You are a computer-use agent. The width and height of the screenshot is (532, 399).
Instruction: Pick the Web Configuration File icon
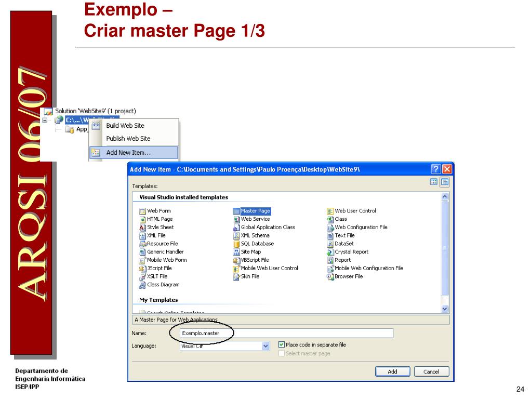[x=330, y=228]
